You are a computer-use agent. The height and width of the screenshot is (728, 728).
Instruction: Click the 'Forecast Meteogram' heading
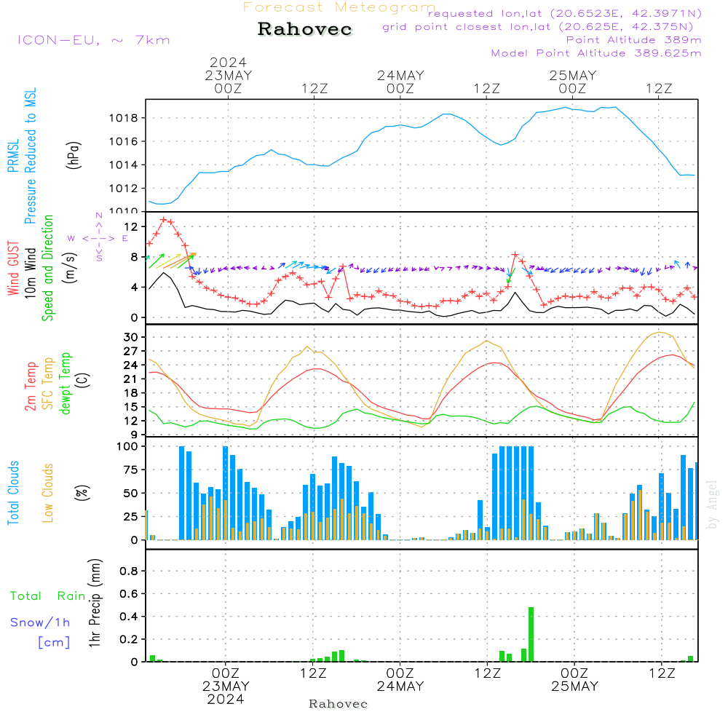[339, 7]
